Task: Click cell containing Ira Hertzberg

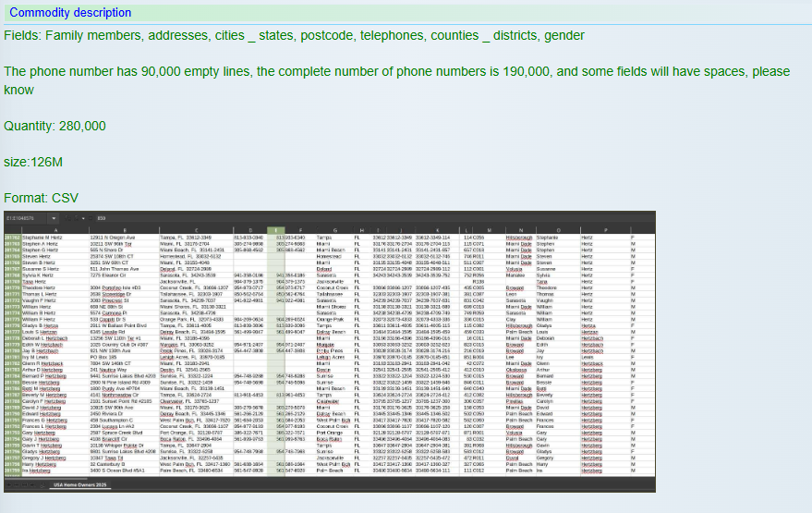Action: pyautogui.click(x=37, y=470)
